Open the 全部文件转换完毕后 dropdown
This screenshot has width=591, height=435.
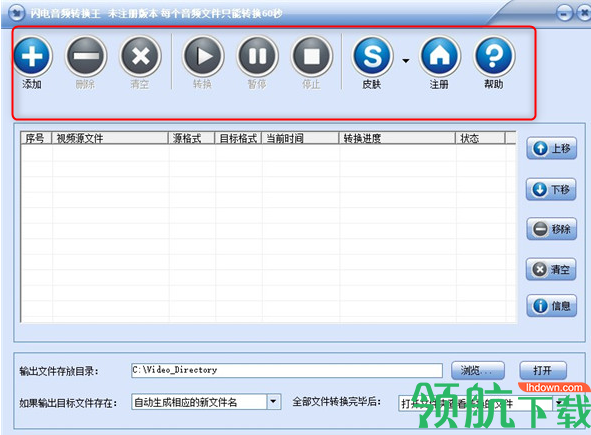point(558,404)
